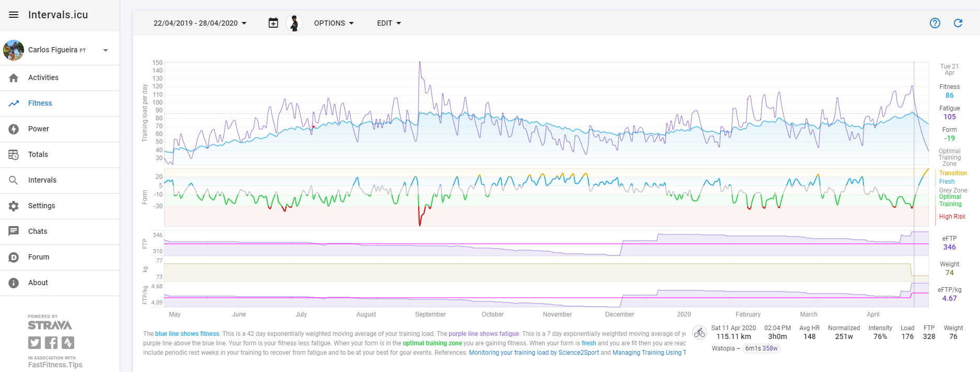
Task: Click the add calendar event icon
Action: (x=273, y=23)
